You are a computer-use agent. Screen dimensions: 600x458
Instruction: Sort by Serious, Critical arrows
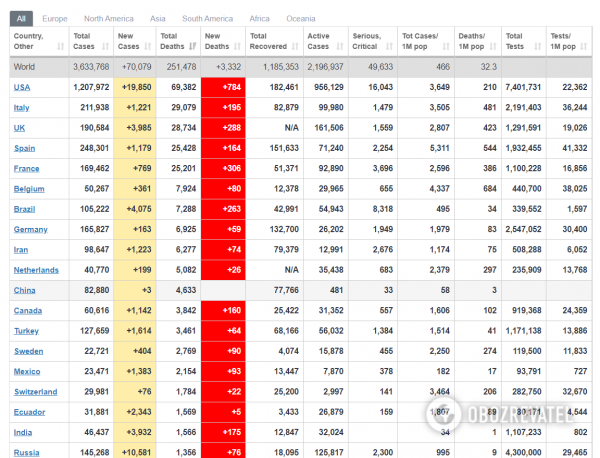pyautogui.click(x=389, y=47)
